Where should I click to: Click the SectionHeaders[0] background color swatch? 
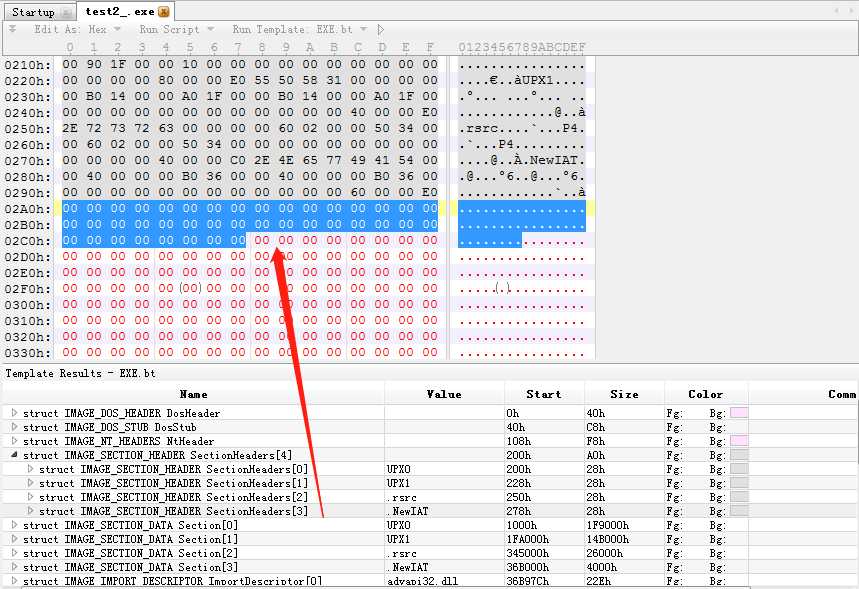tap(739, 469)
